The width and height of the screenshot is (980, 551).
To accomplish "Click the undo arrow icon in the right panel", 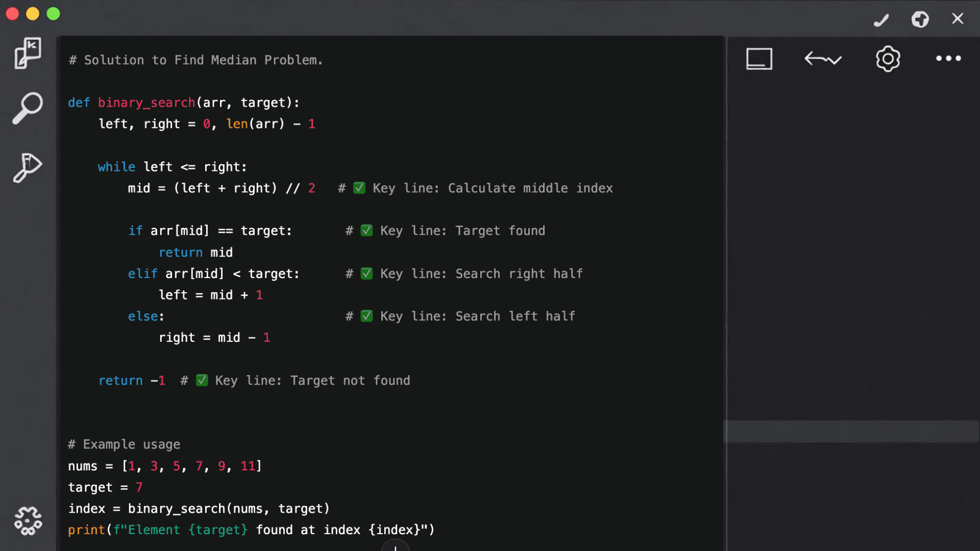I will [823, 59].
